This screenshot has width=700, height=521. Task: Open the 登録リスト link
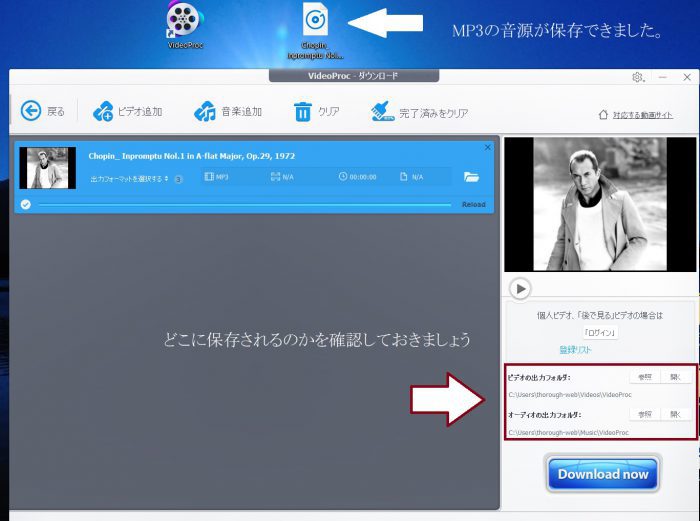[x=575, y=350]
